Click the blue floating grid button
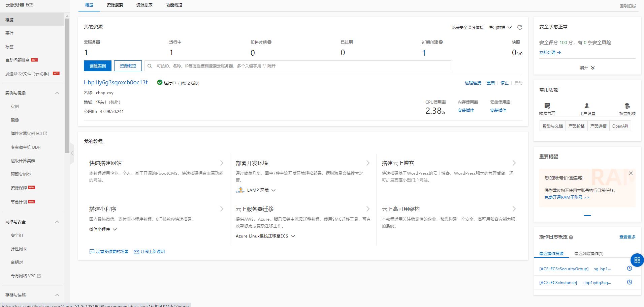Screen dimensions: 644x307 tap(637, 260)
